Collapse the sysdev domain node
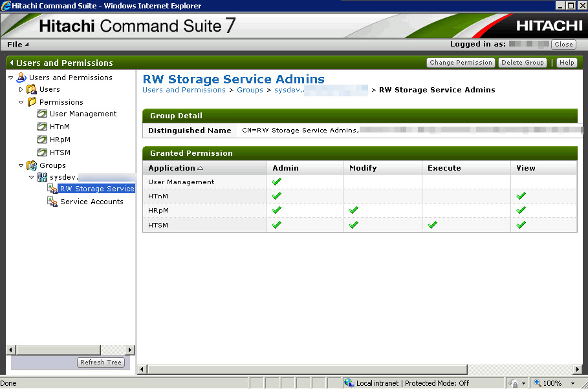This screenshot has height=389, width=588. pos(32,177)
